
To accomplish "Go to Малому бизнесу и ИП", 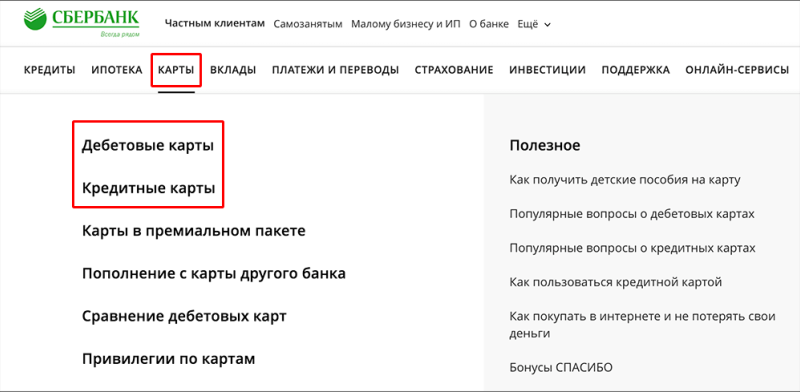I will (x=406, y=24).
